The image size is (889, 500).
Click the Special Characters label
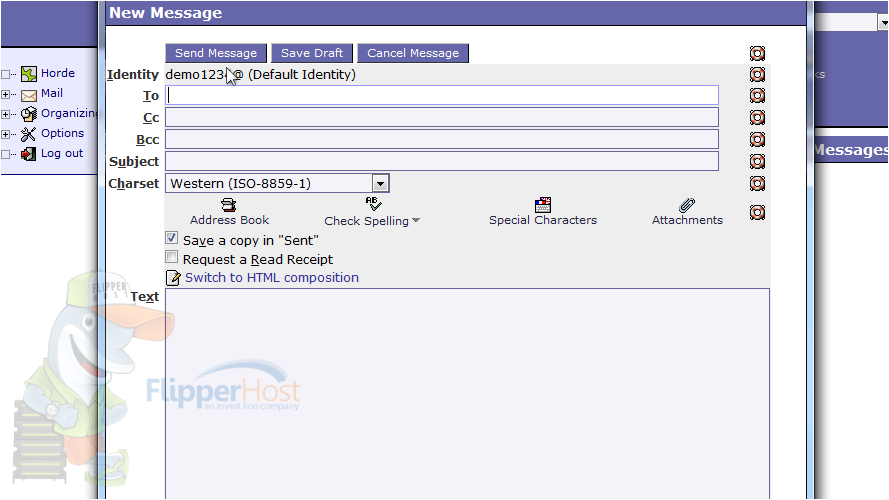pyautogui.click(x=543, y=220)
